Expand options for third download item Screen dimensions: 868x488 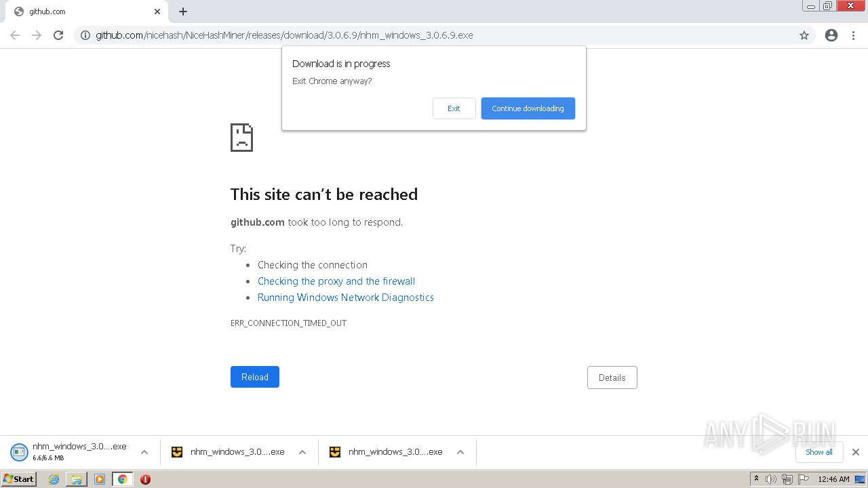pyautogui.click(x=460, y=452)
